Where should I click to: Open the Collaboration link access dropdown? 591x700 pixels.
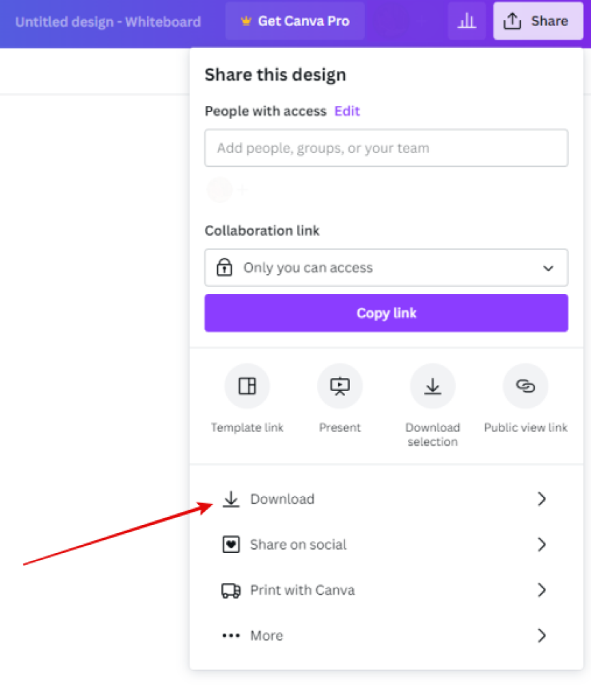point(386,267)
